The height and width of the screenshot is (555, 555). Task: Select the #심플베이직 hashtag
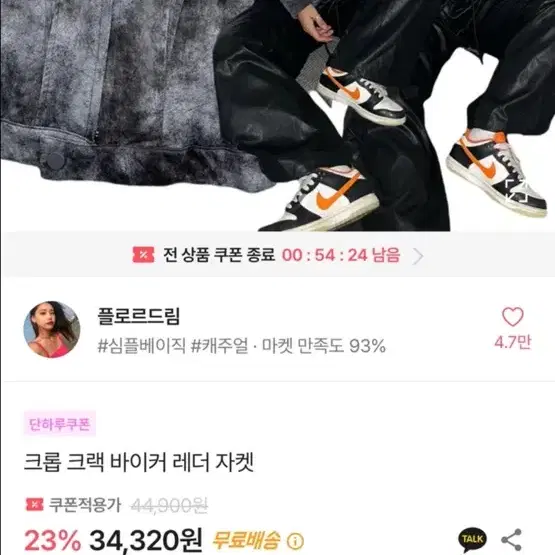[142, 345]
